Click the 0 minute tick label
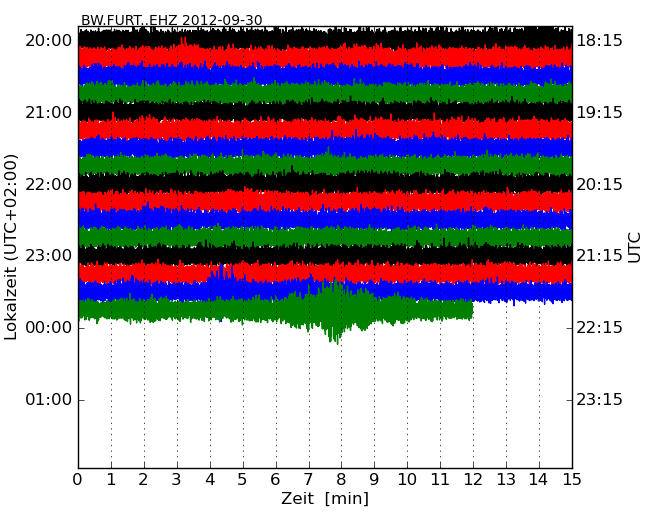 coord(78,480)
